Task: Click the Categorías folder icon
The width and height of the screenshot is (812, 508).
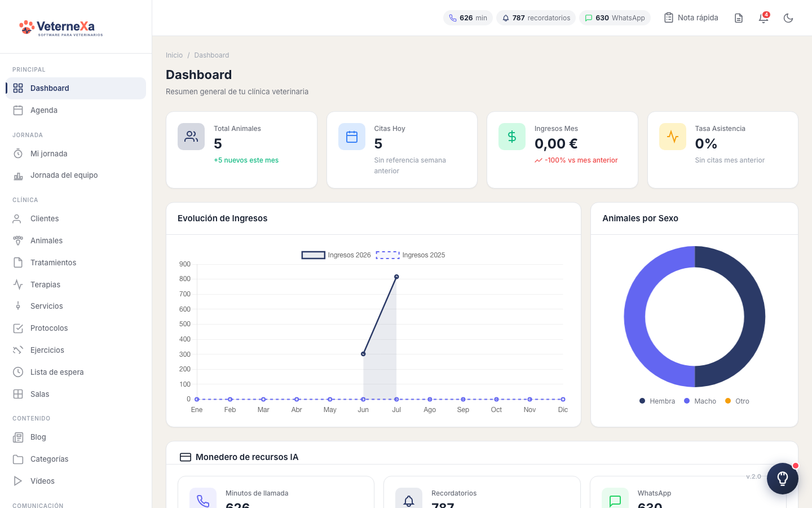Action: tap(18, 459)
